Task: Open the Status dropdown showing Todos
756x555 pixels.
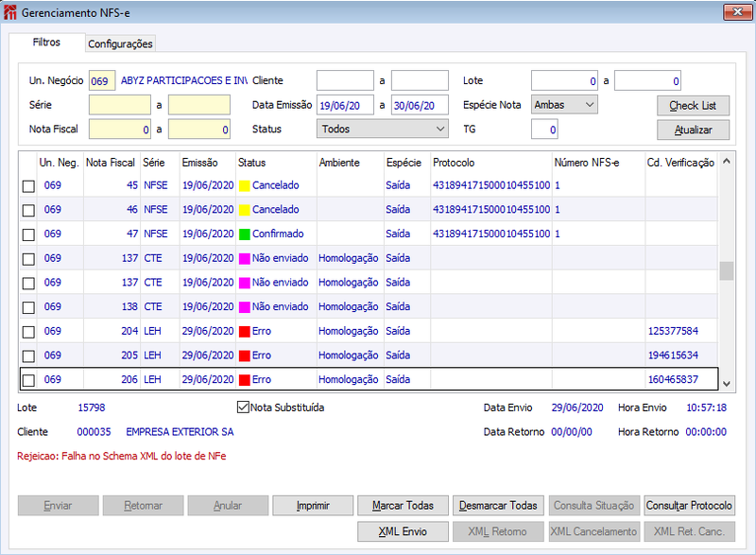Action: coord(383,129)
